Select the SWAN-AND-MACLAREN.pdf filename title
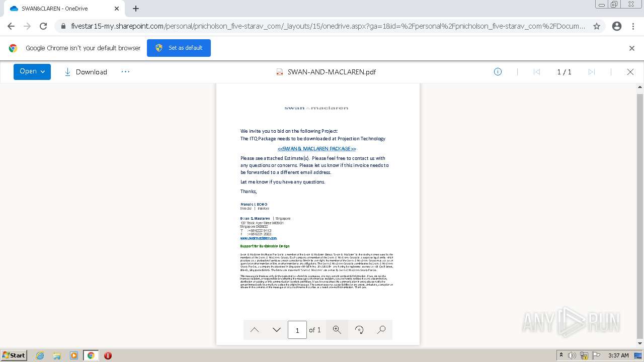 click(x=332, y=72)
